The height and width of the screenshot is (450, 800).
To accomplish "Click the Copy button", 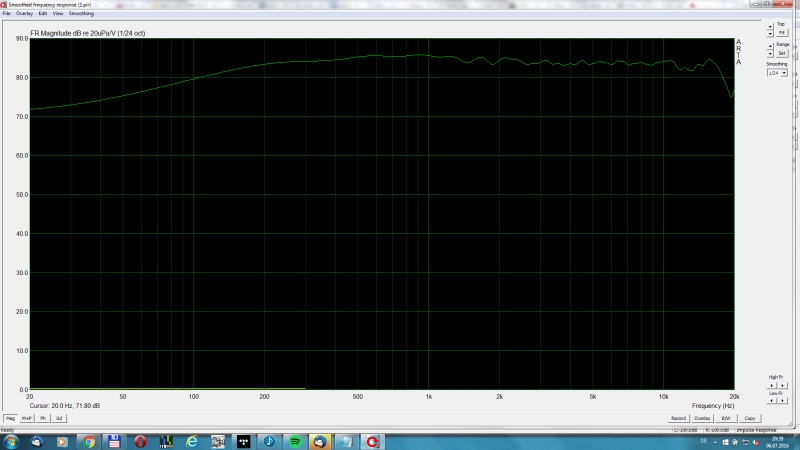I will pyautogui.click(x=749, y=418).
